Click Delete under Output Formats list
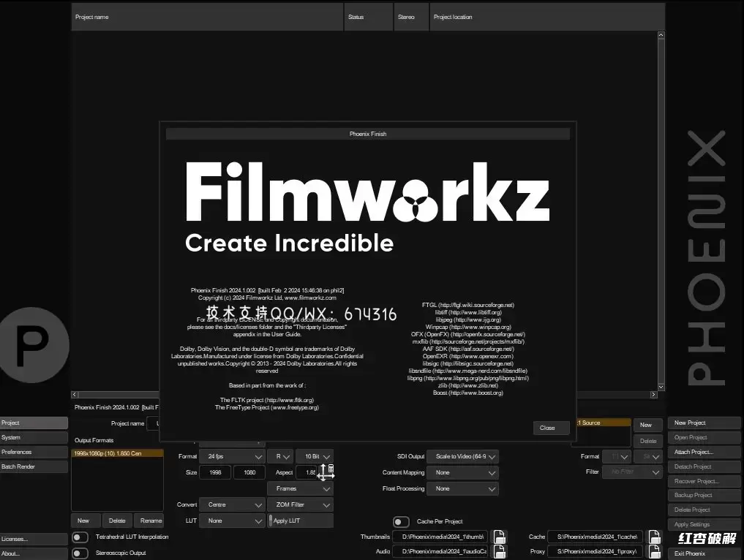This screenshot has width=744, height=560. click(x=117, y=521)
